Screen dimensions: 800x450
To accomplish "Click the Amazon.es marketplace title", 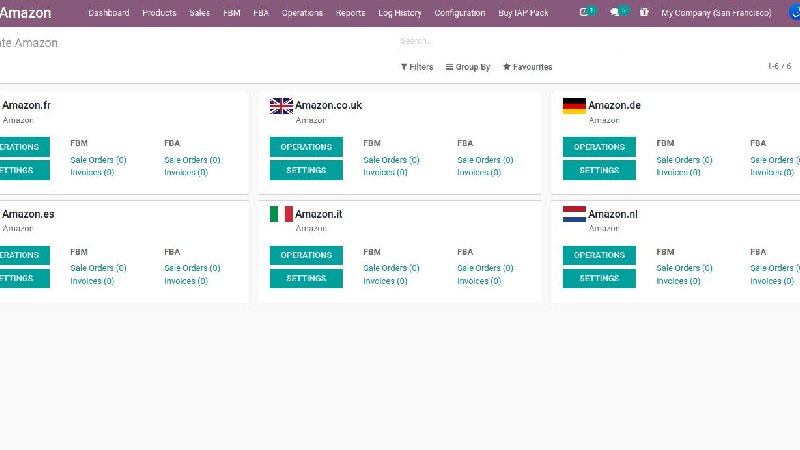I will pyautogui.click(x=28, y=214).
